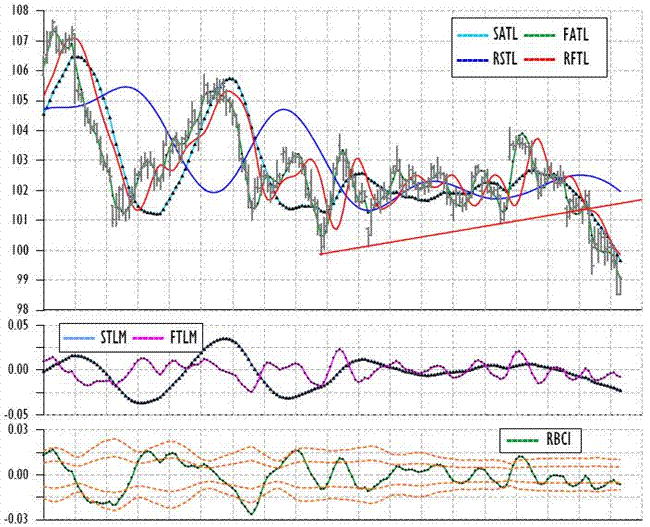The image size is (650, 527).
Task: Select the green FATL legend line sample
Action: pyautogui.click(x=540, y=35)
